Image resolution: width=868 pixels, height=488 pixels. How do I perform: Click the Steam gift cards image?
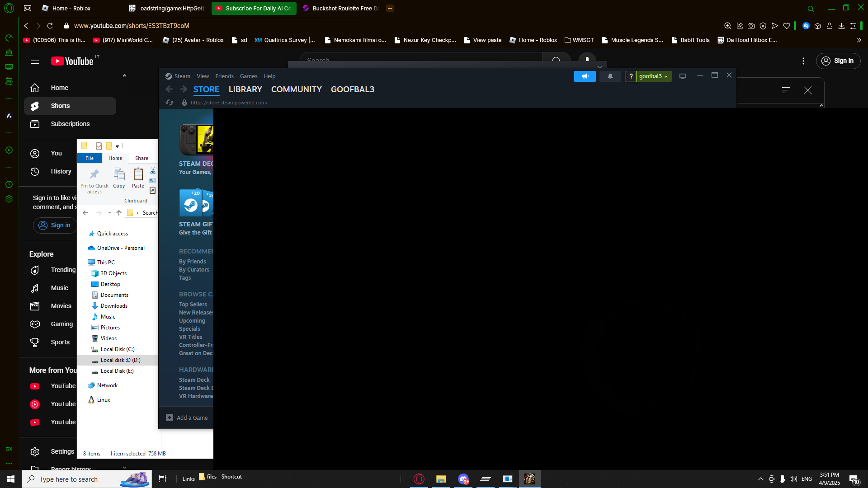pos(196,203)
